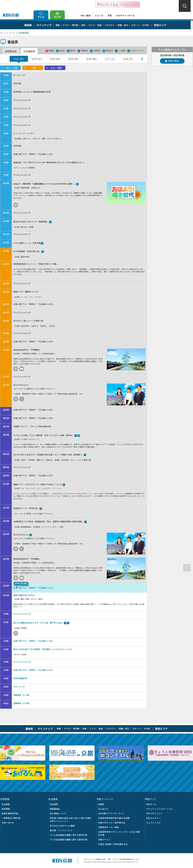Open the 17:00 京の水ものがたり thumbnail image
Viewport: 193px width, 868px height.
(126, 360)
